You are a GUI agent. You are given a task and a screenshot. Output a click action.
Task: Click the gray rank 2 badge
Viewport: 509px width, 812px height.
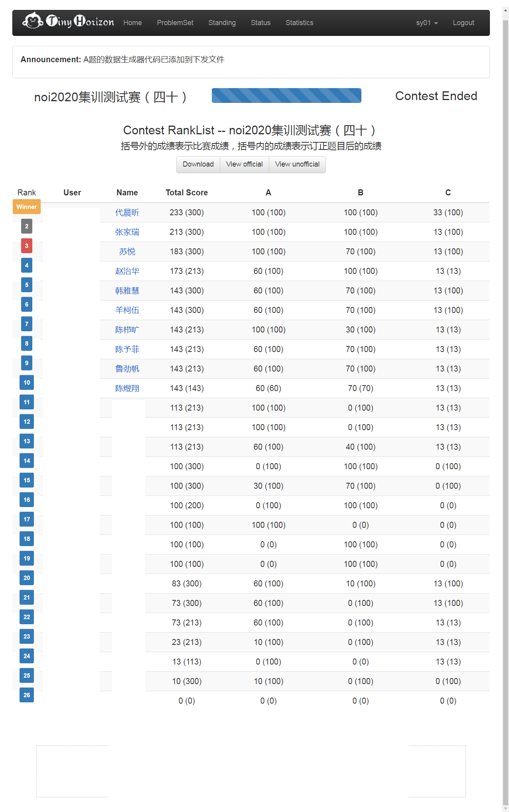(27, 226)
